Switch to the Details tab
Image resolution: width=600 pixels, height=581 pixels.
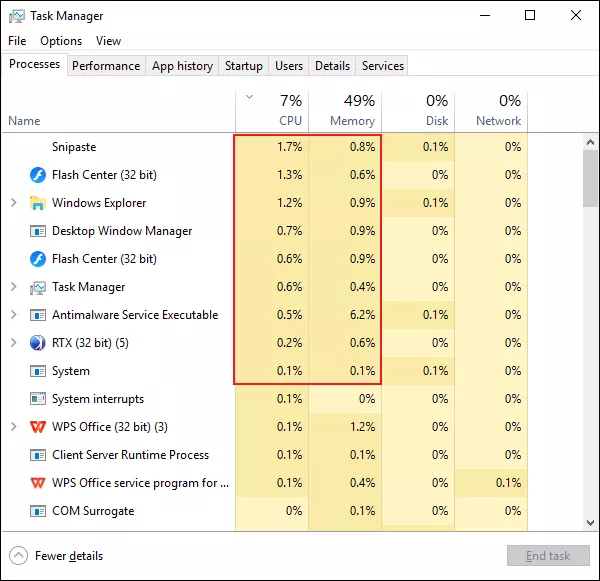(x=332, y=66)
